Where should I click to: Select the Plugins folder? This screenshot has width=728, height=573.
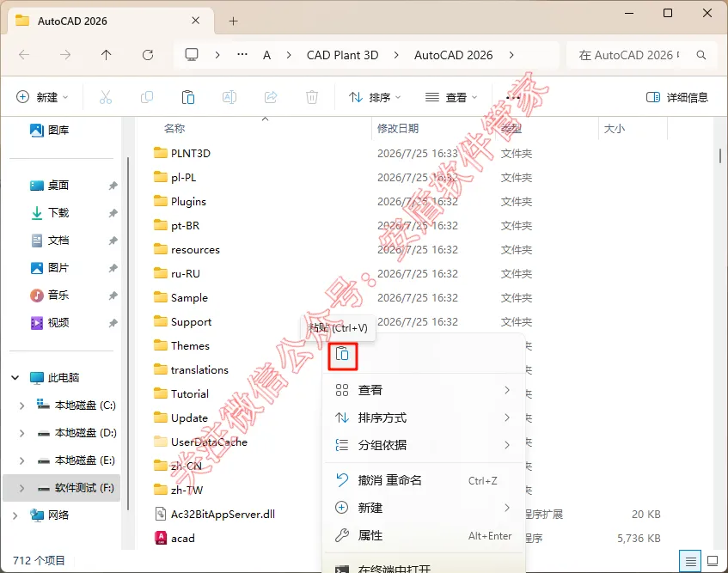click(x=180, y=201)
